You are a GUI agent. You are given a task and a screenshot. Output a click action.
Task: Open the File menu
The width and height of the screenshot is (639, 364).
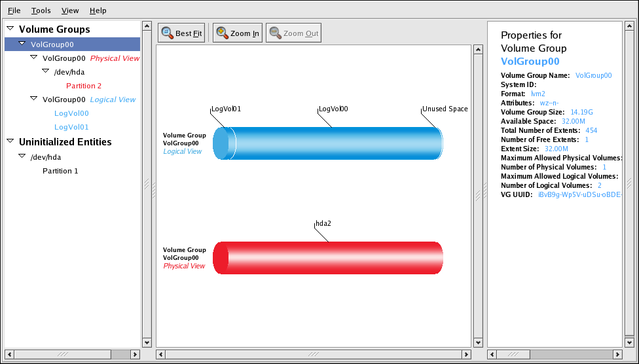(14, 10)
